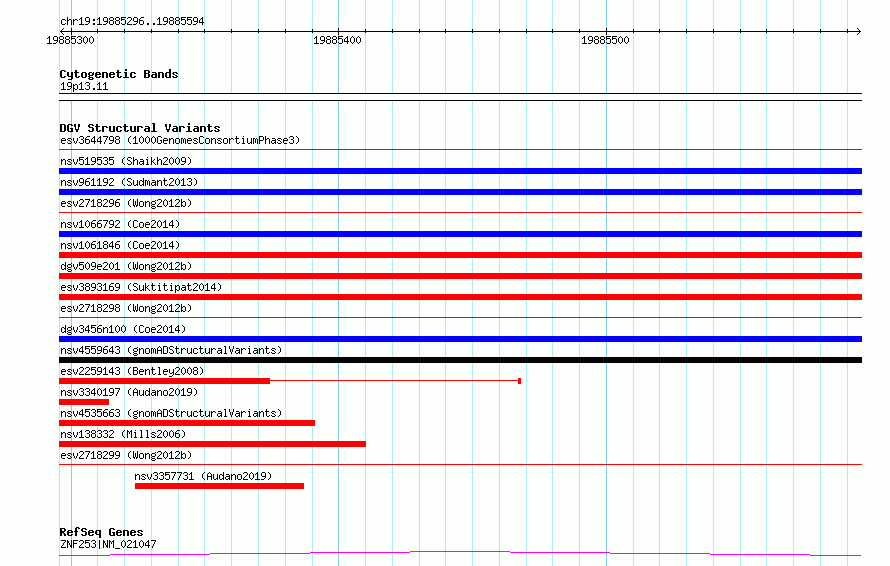Select variant esv3893169 (Suktitipat2014) label
890x566 pixels.
(141, 287)
